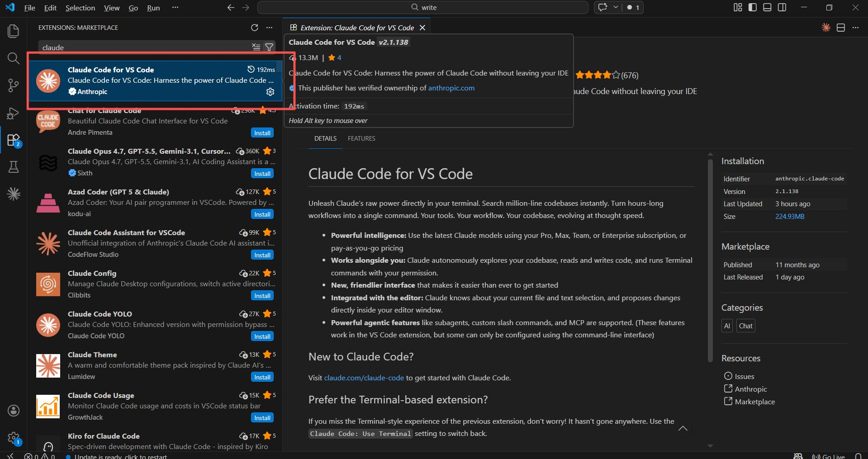
Task: Clear extensions search results
Action: [256, 47]
